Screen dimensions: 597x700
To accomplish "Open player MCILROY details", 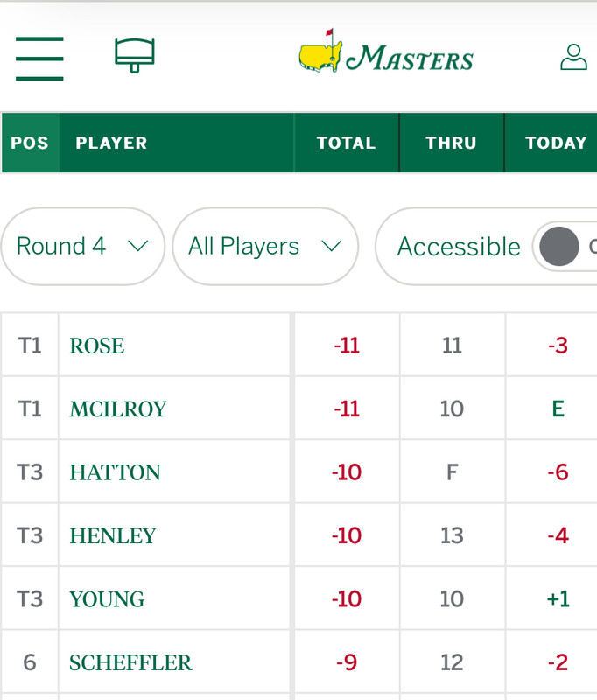I will coord(118,409).
